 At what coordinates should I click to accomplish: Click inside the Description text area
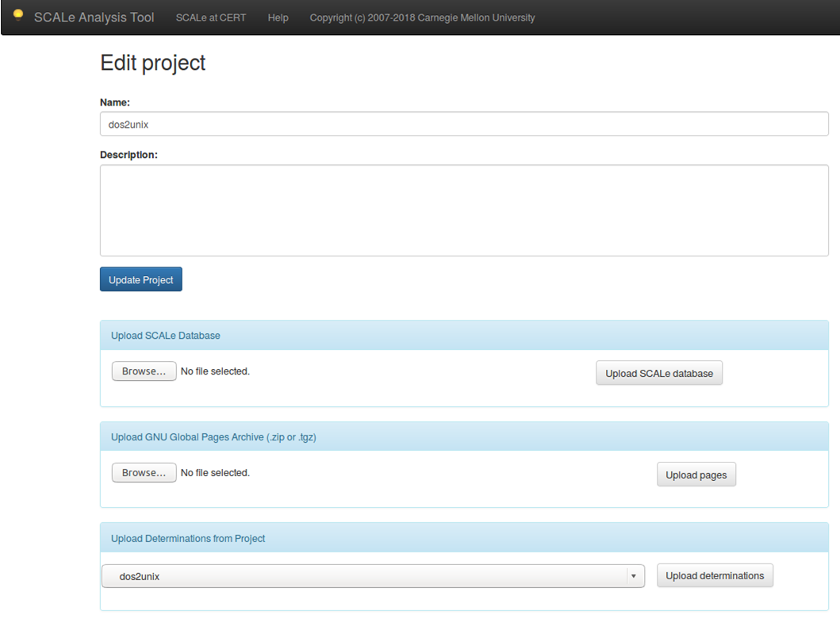tap(464, 210)
